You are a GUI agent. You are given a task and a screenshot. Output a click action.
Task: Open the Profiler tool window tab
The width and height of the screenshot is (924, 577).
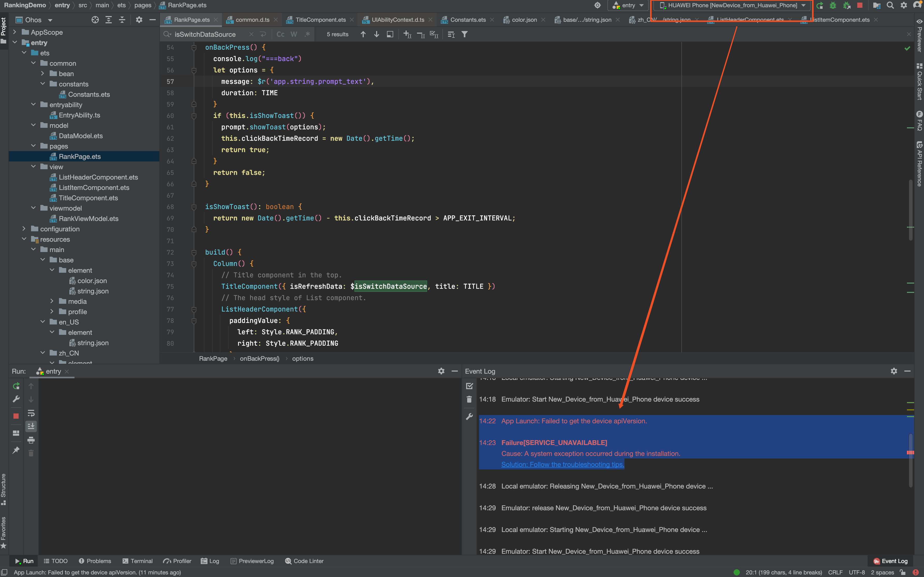point(177,561)
